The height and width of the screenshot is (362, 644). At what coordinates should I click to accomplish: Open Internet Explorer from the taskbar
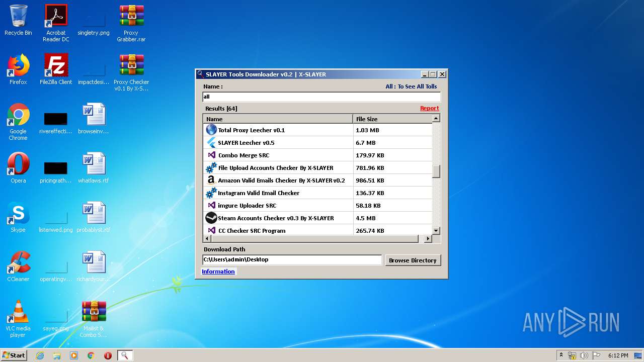pos(40,355)
